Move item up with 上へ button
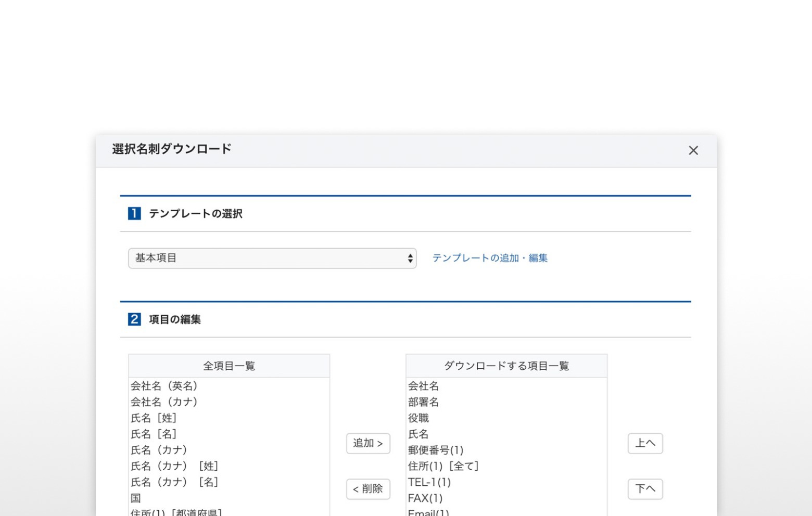Image resolution: width=812 pixels, height=516 pixels. tap(645, 443)
